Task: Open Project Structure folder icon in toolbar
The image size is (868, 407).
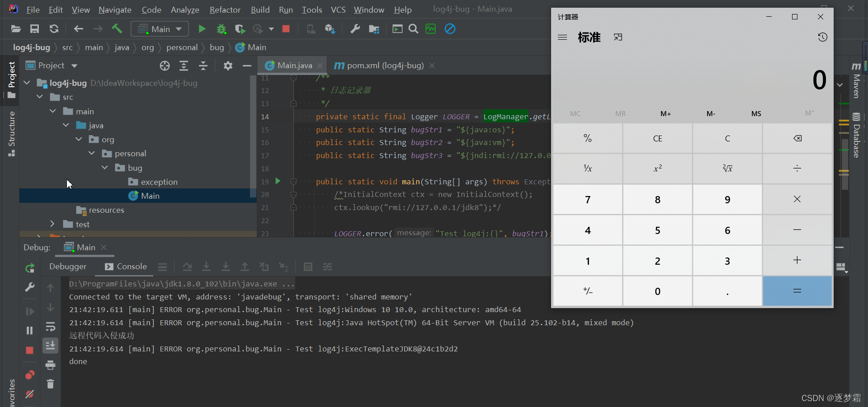Action: pos(374,29)
